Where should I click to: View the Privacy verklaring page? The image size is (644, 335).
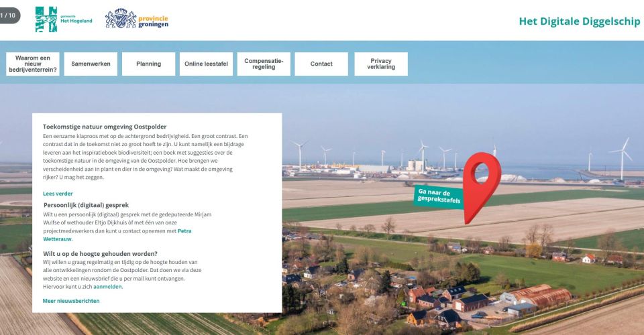click(x=381, y=64)
